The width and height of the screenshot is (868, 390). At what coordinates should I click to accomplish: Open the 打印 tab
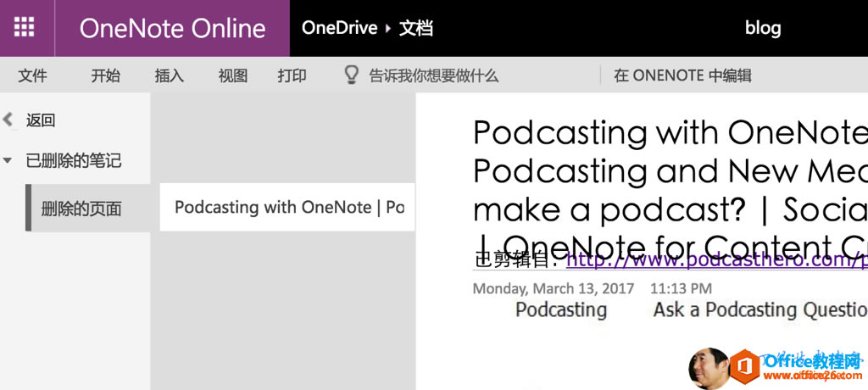tap(292, 75)
